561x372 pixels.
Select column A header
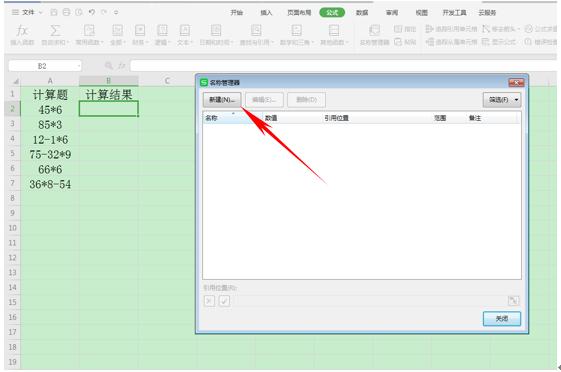[x=50, y=81]
